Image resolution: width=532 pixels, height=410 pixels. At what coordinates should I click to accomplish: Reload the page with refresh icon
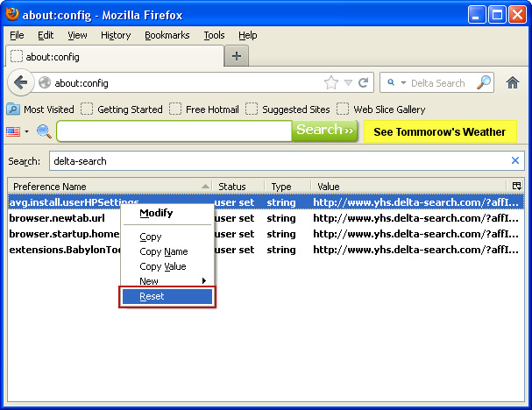364,82
